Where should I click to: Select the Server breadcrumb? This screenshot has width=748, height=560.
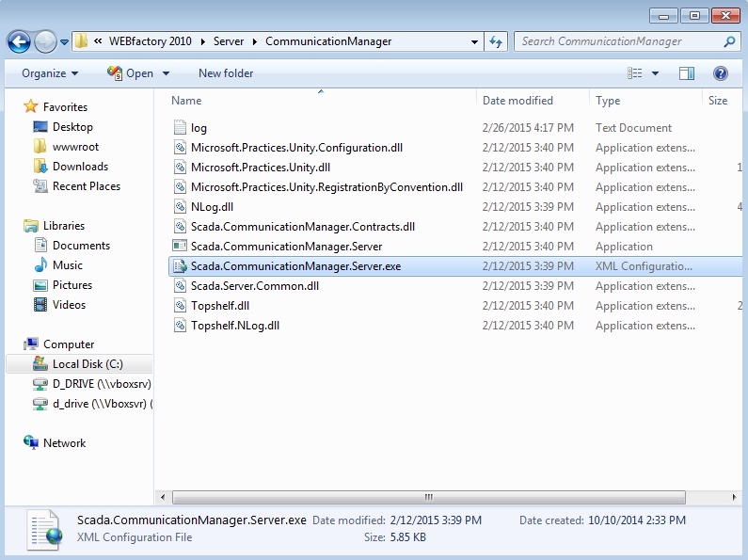pos(229,41)
